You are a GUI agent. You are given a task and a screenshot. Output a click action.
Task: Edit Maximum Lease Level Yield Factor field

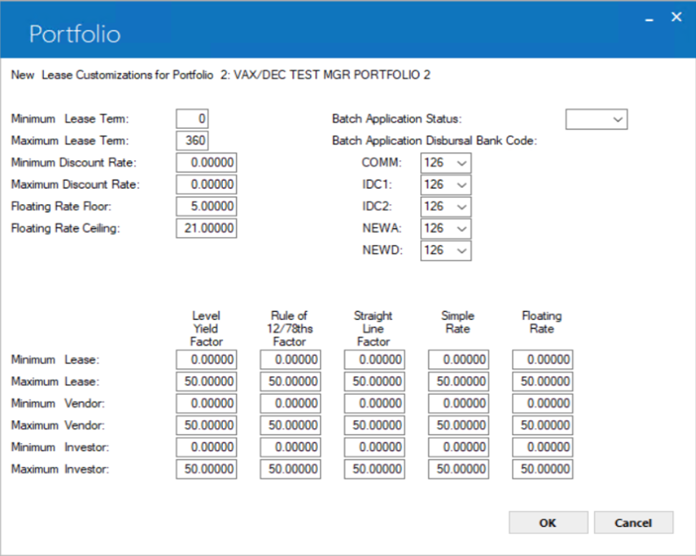pos(206,382)
